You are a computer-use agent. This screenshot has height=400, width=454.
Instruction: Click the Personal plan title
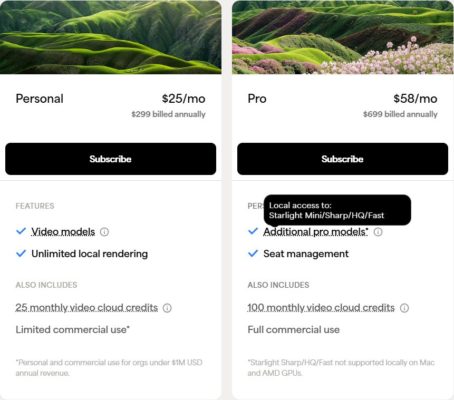[39, 99]
